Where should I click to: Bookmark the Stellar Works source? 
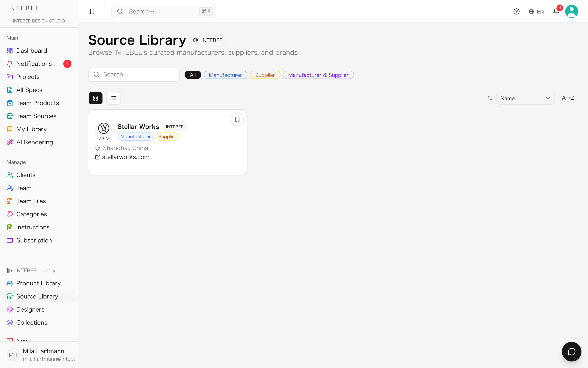click(237, 120)
